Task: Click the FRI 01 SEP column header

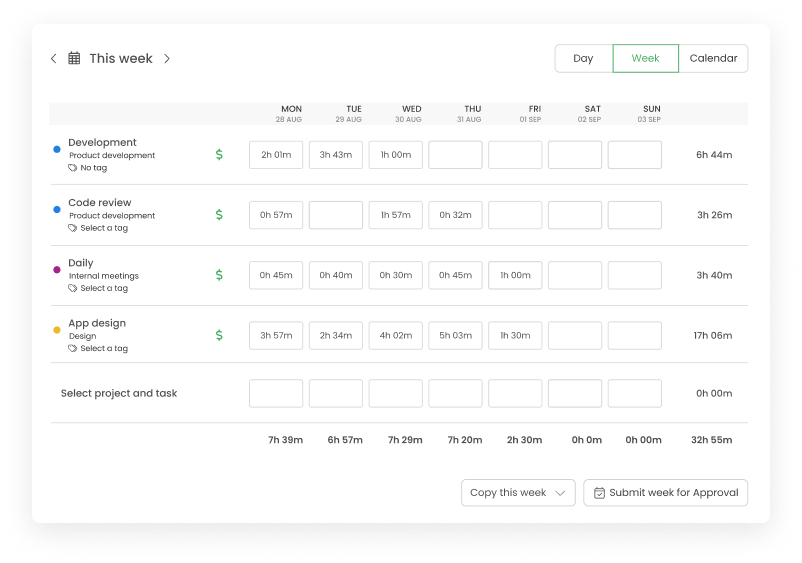Action: (x=530, y=114)
